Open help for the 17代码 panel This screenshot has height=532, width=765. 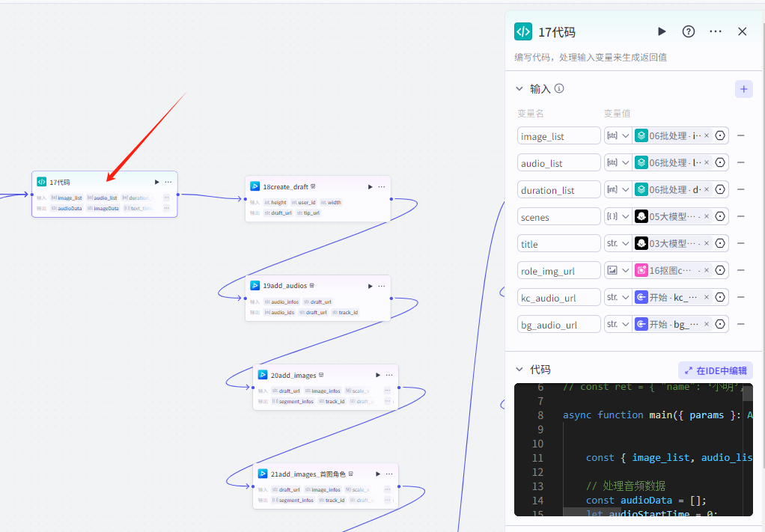(x=689, y=31)
